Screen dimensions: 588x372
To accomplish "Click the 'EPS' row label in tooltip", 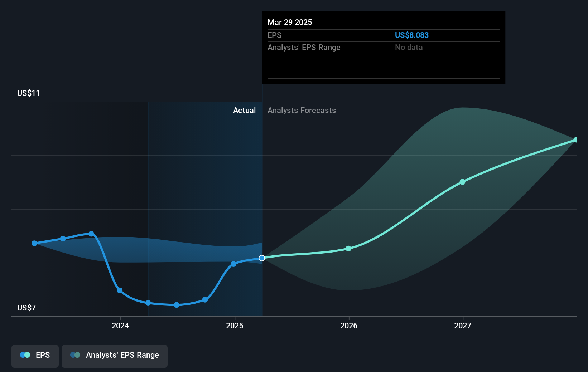I will point(275,35).
